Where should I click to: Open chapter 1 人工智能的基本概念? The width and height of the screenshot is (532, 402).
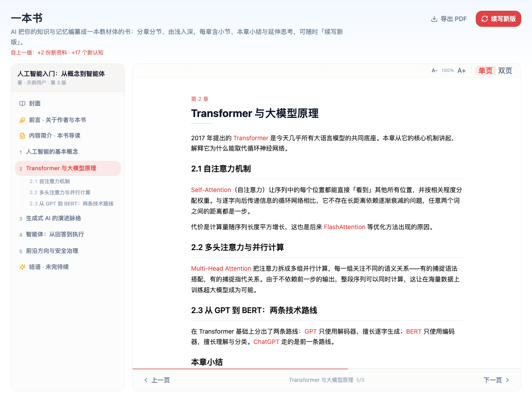(68, 152)
